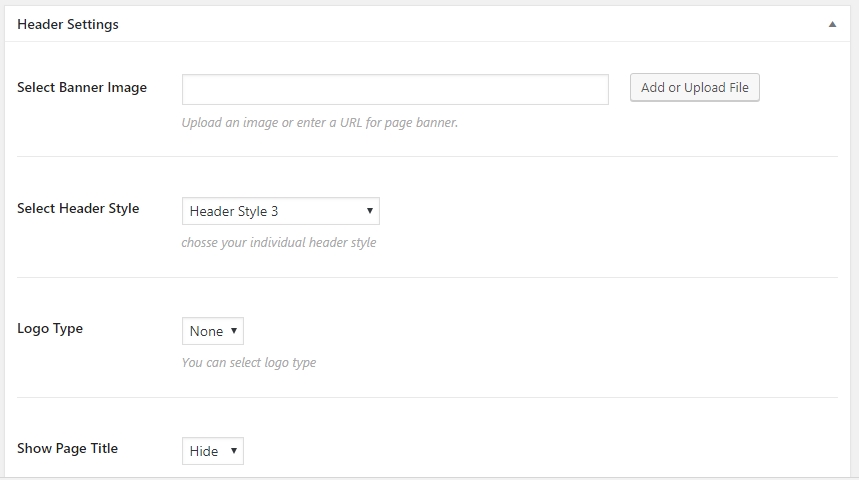Click the 'You can select logo type' hint
This screenshot has height=480, width=859.
click(x=248, y=363)
